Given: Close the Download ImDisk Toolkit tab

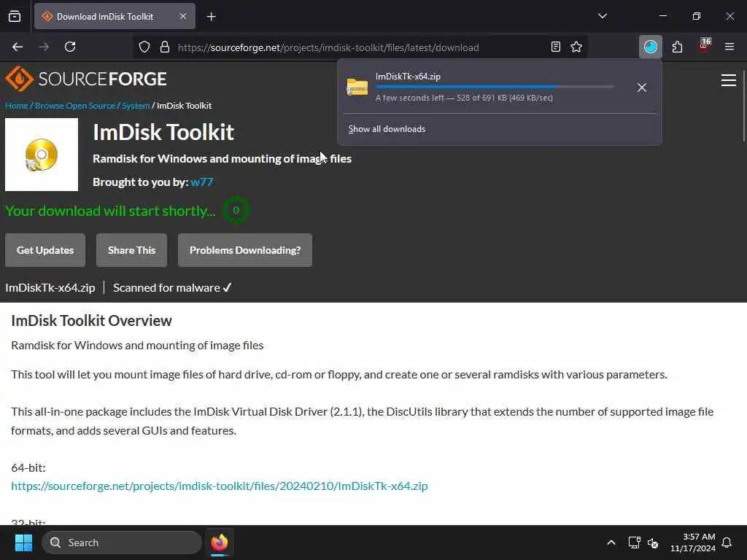Looking at the screenshot, I should point(183,16).
